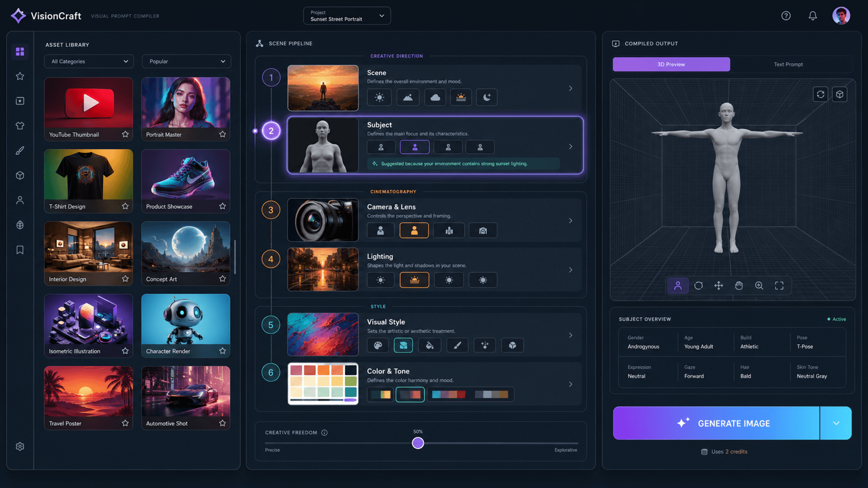Viewport: 868px width, 488px height.
Task: Activate the move arrows tool in preview toolbar
Action: click(x=718, y=286)
